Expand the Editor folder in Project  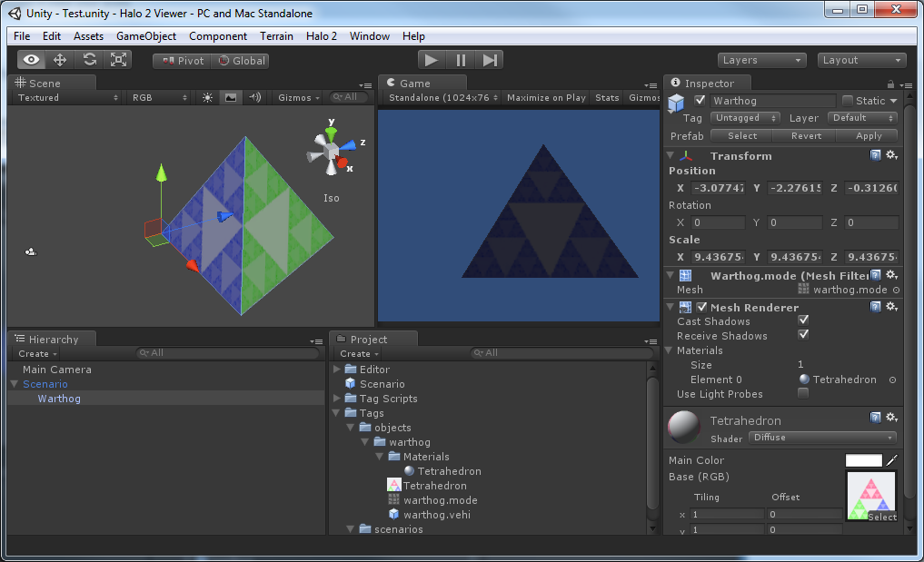coord(338,370)
